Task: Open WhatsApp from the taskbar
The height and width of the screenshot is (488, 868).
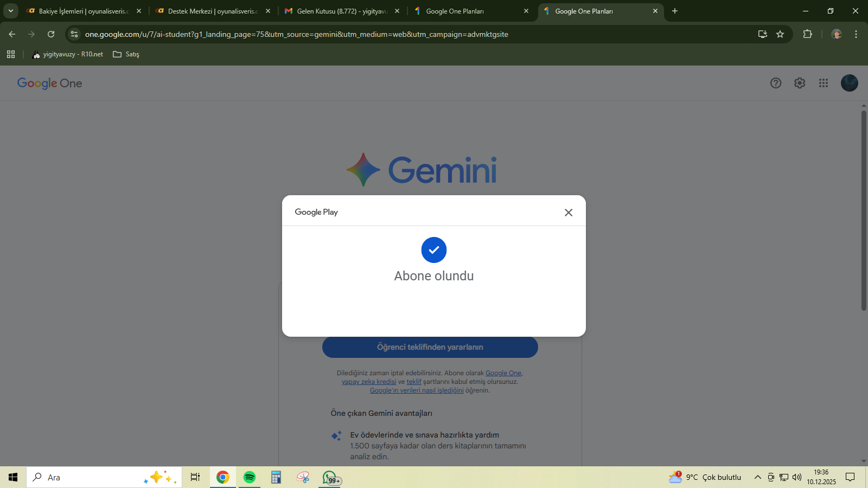Action: 330,477
